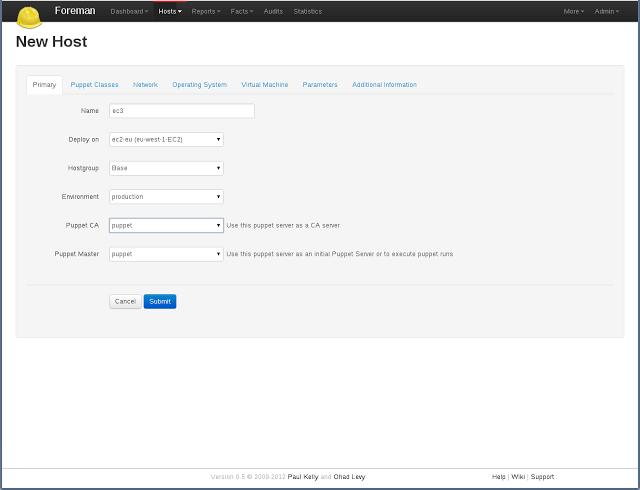Screen dimensions: 640x490
Task: Expand the Admin dropdown menu
Action: pos(607,11)
